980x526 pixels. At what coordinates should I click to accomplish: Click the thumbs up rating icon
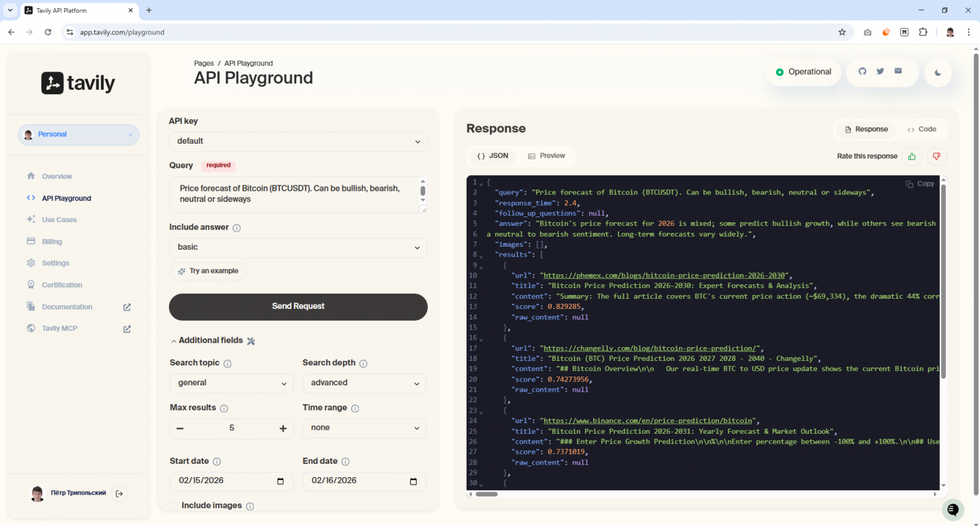pos(912,156)
